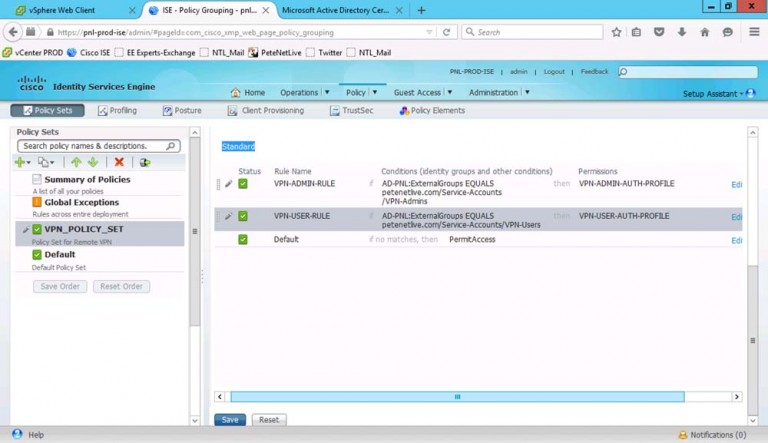Open the duplicate dropdown arrow
The image size is (768, 443).
[x=52, y=163]
